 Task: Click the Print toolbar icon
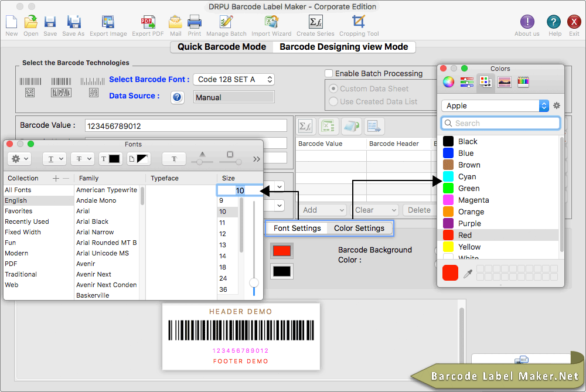(195, 22)
